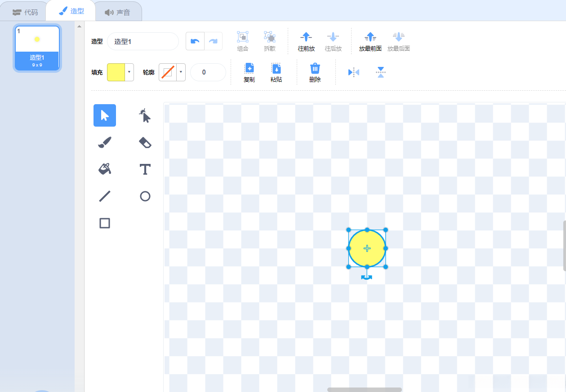This screenshot has height=392, width=566.
Task: Select the Reshape tool
Action: point(145,115)
